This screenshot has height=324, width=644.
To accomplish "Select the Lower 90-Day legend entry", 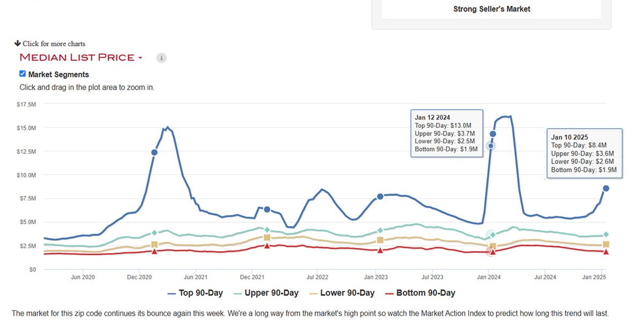I will [348, 293].
